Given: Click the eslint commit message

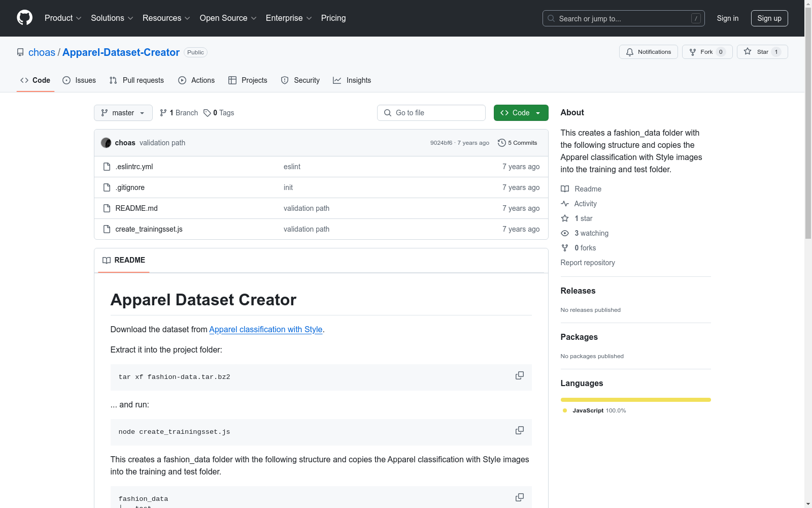Looking at the screenshot, I should coord(292,167).
